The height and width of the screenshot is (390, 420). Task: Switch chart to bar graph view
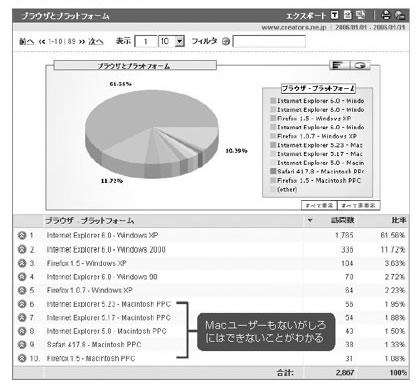click(339, 65)
